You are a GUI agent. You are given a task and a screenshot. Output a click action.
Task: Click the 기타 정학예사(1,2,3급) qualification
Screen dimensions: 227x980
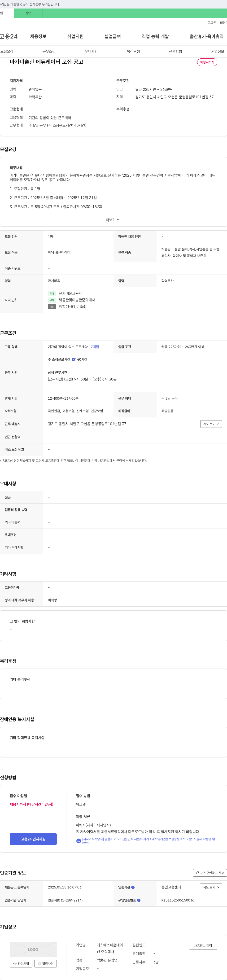(67, 307)
